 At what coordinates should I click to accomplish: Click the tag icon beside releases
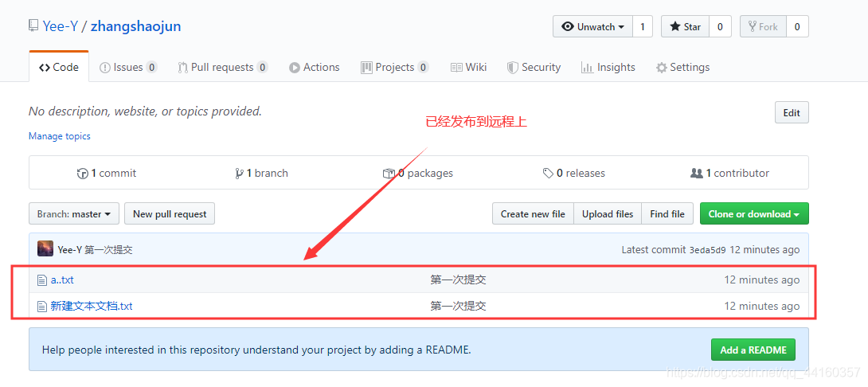(548, 174)
